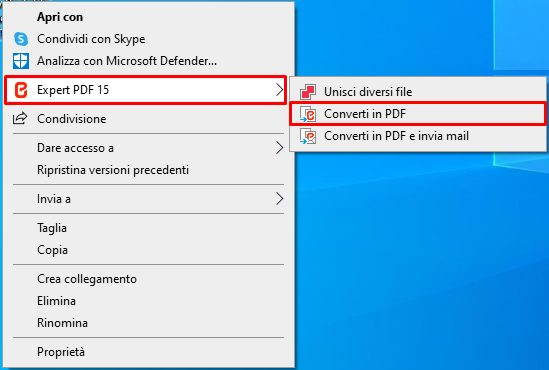
Task: Click the Skype icon in context menu
Action: (x=21, y=39)
